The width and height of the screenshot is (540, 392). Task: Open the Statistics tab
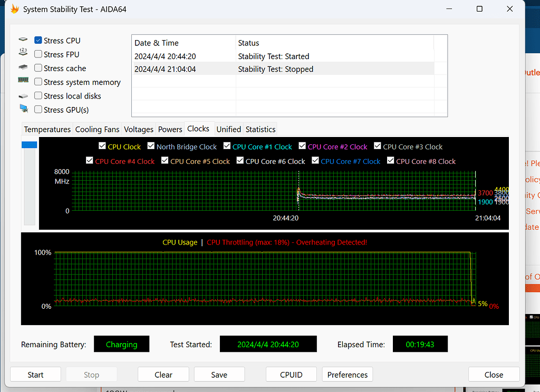[260, 129]
